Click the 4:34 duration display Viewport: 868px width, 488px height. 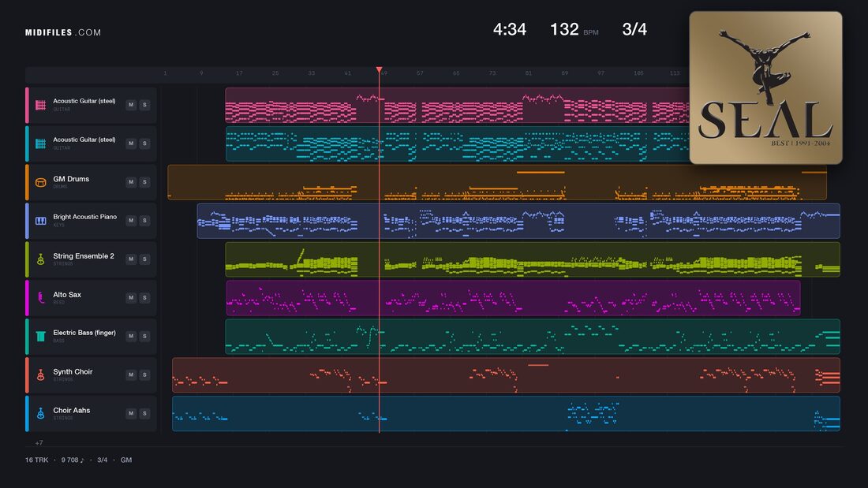pos(510,29)
